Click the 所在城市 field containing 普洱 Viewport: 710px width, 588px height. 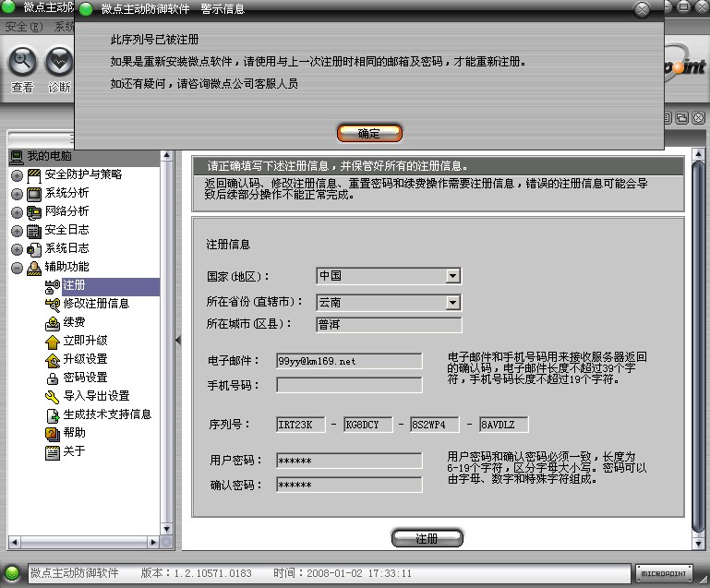tap(389, 325)
